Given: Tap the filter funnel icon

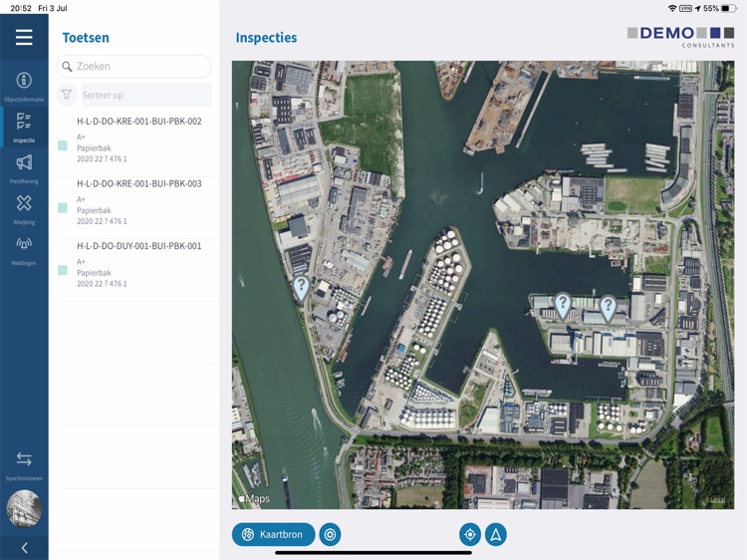Looking at the screenshot, I should pos(67,95).
